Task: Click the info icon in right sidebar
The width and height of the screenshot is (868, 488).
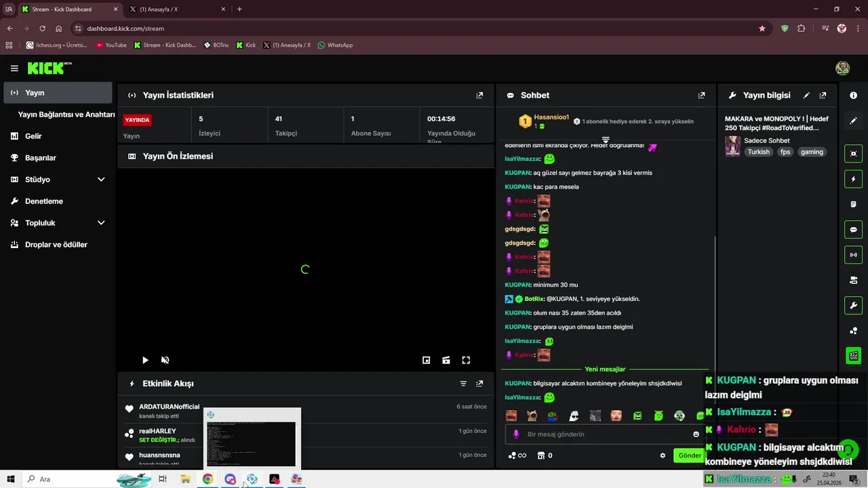Action: coord(853,96)
